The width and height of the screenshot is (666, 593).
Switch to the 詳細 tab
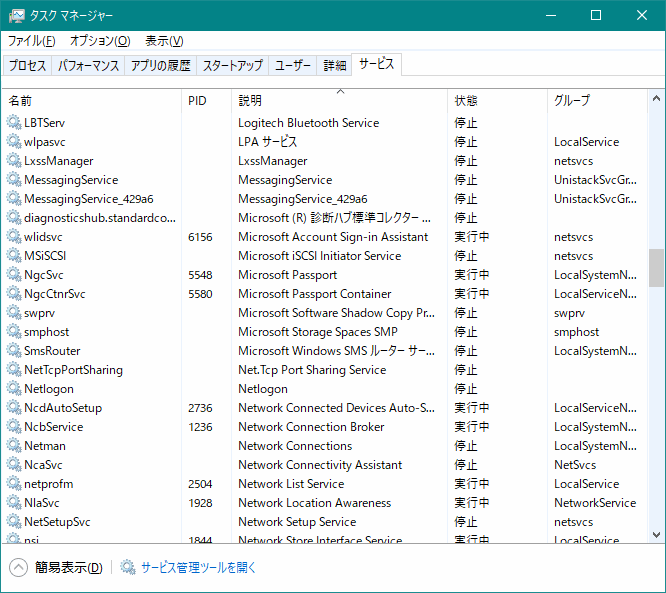tap(335, 65)
